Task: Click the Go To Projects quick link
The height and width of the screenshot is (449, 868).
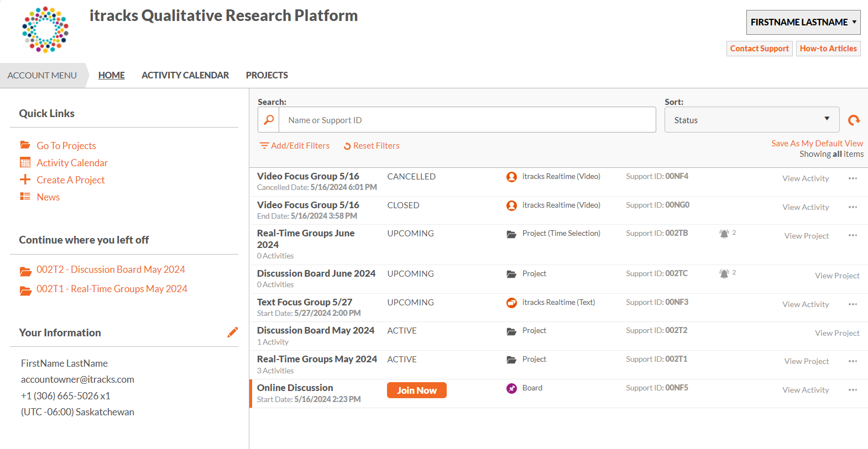Action: pyautogui.click(x=66, y=146)
